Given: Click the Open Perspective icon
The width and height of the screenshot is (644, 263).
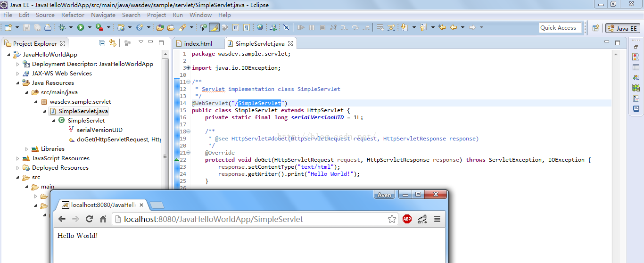Looking at the screenshot, I should coord(595,28).
